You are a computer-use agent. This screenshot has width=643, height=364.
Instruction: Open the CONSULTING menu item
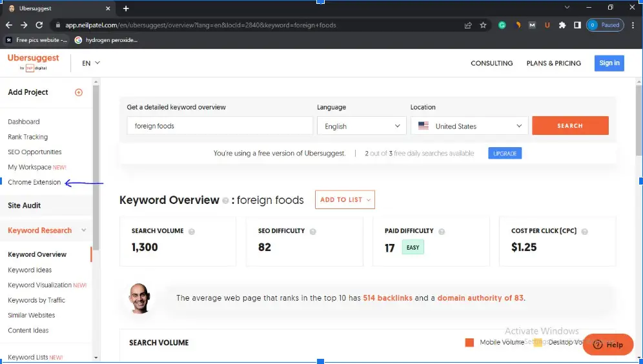point(492,63)
